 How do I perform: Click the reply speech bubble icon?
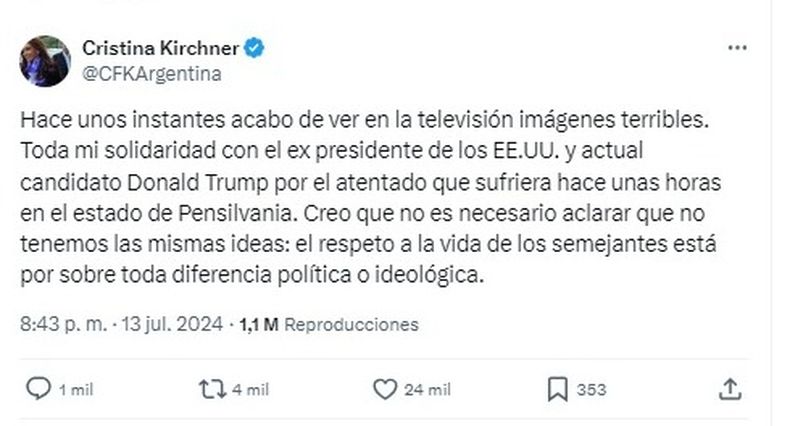36,389
